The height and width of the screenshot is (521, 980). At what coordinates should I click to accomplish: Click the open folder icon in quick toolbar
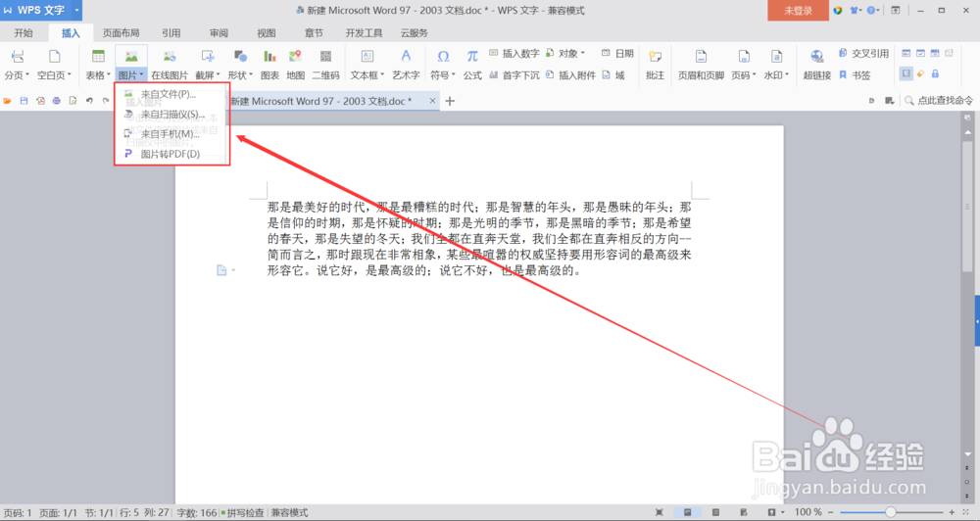pyautogui.click(x=8, y=101)
